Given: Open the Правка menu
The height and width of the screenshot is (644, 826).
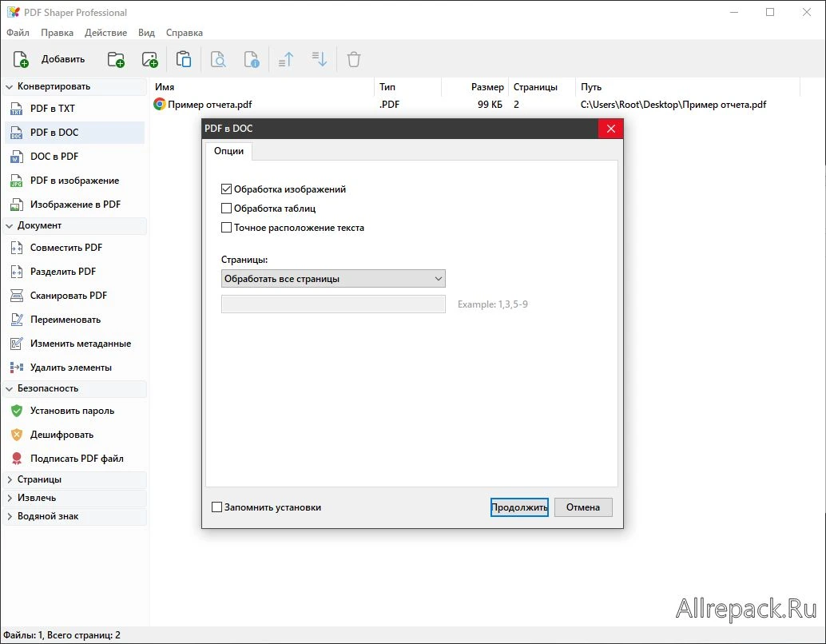Looking at the screenshot, I should 57,33.
